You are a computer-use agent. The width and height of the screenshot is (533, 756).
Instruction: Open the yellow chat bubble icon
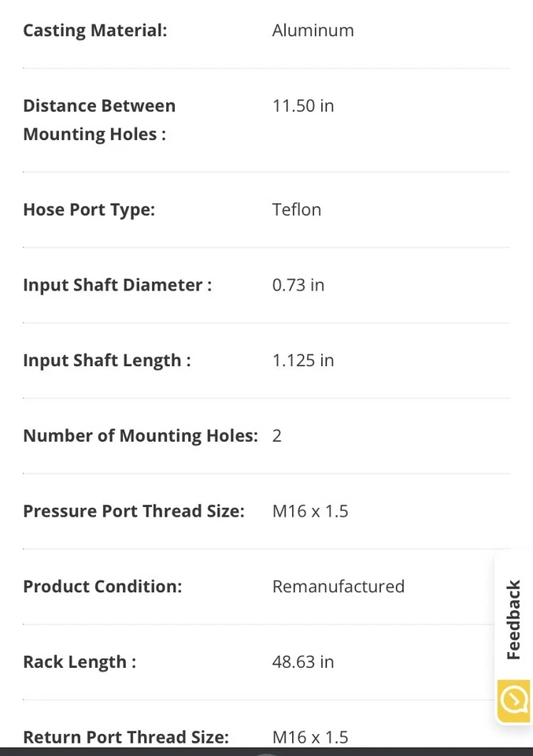[514, 701]
